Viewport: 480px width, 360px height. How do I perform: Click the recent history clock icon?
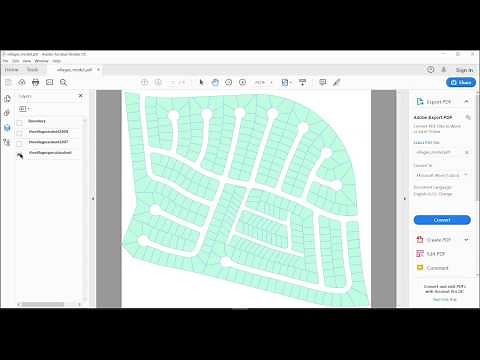(431, 69)
